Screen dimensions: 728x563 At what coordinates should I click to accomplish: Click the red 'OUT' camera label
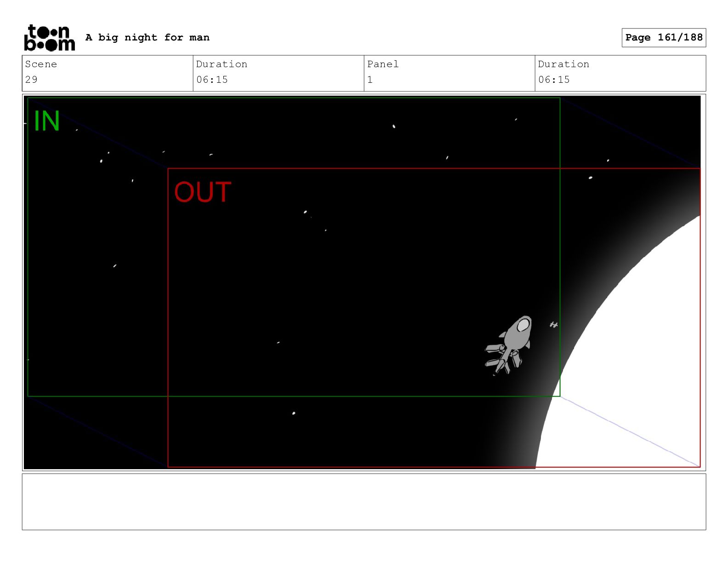[203, 192]
